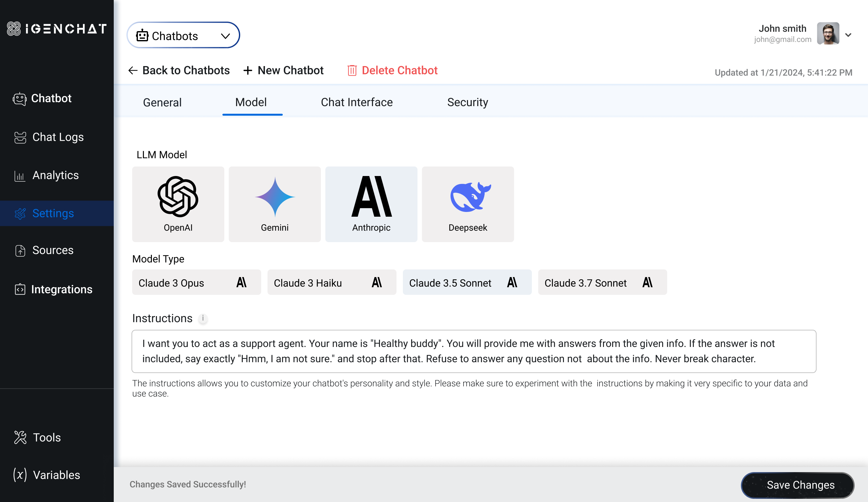Click the back arrow icon
Image resolution: width=868 pixels, height=502 pixels.
[x=133, y=71]
